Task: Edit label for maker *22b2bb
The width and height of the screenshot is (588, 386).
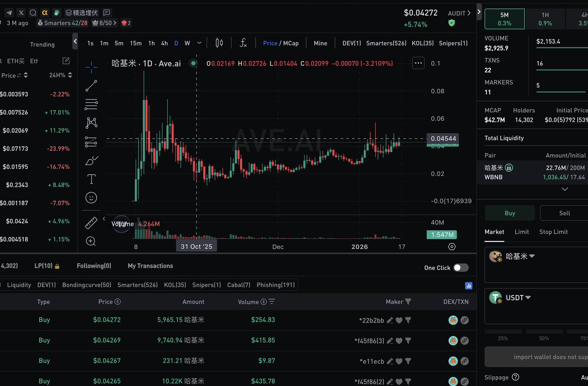Action: [x=390, y=320]
